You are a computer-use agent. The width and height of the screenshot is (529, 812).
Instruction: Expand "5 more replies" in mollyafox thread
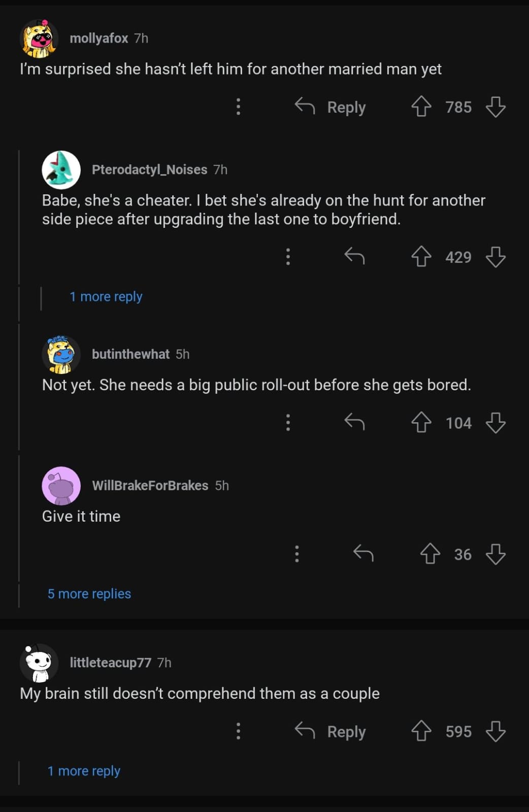tap(89, 594)
